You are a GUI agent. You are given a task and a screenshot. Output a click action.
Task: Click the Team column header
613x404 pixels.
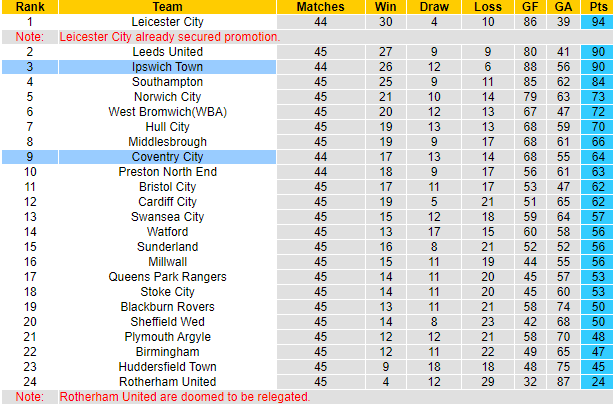[x=167, y=7]
